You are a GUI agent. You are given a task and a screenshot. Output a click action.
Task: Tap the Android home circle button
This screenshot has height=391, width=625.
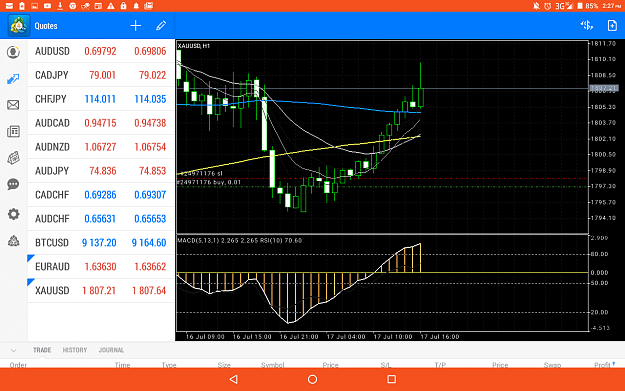click(x=312, y=379)
